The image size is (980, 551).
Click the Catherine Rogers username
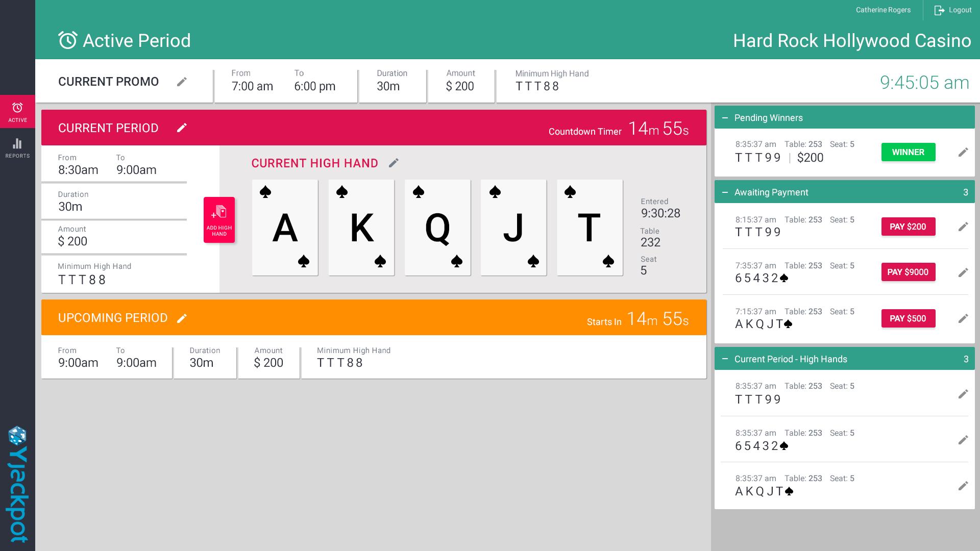coord(883,10)
